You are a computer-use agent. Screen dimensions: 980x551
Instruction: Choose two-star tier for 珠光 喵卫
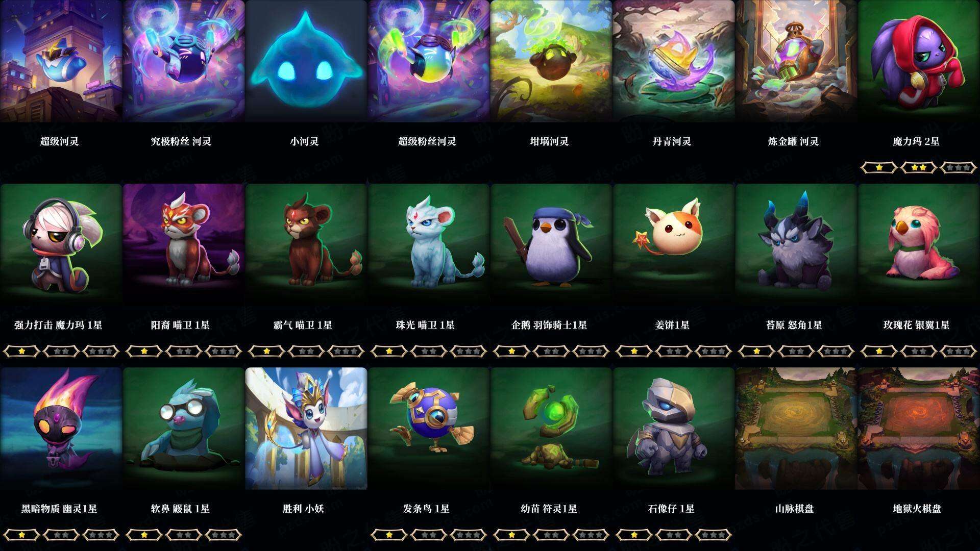429,351
